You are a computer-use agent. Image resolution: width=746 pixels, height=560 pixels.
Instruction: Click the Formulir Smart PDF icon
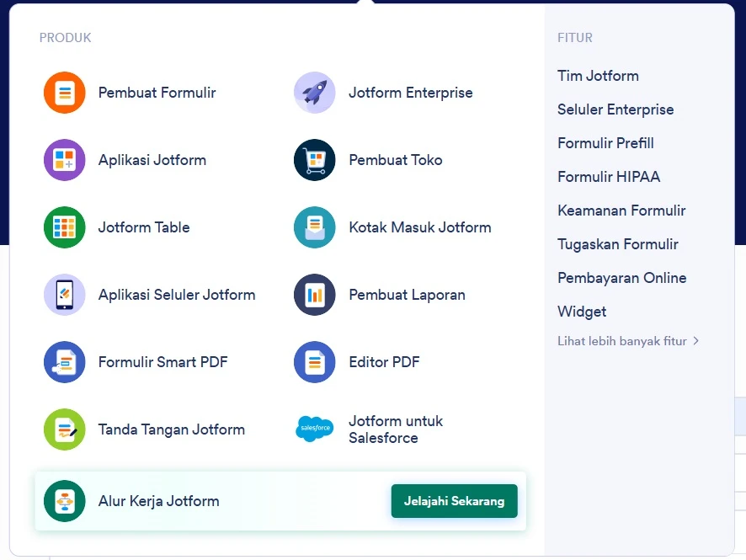(x=64, y=362)
